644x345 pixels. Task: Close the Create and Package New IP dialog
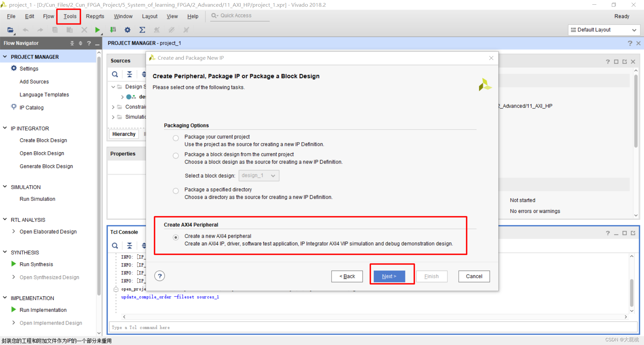(491, 58)
